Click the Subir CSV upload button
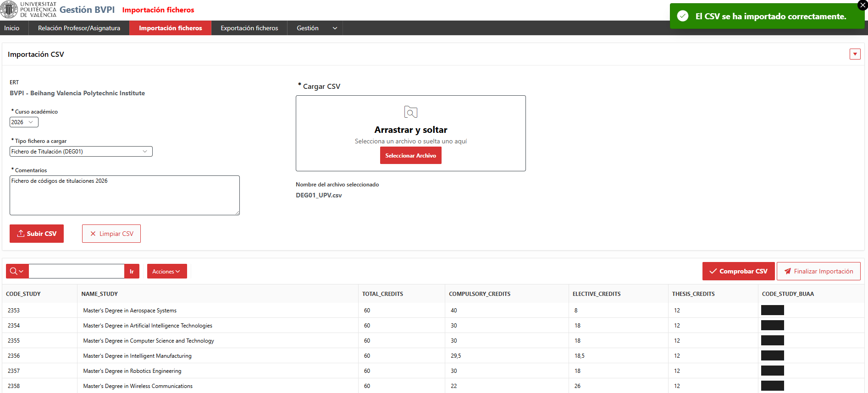 pyautogui.click(x=37, y=234)
